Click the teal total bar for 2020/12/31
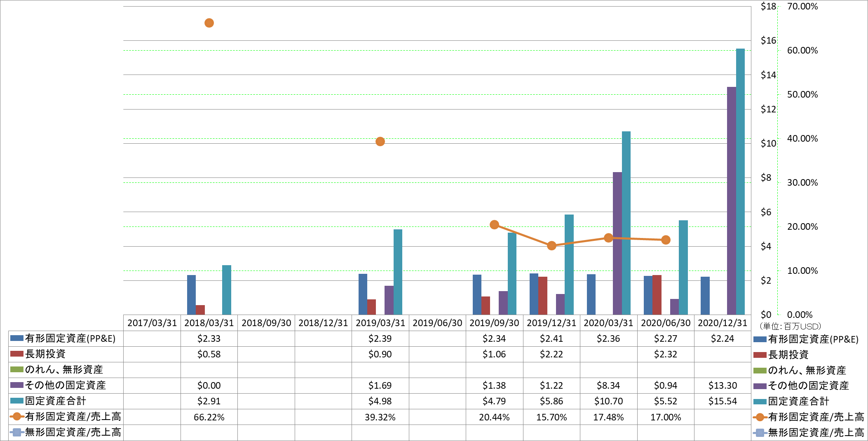The image size is (868, 441). pos(740,182)
